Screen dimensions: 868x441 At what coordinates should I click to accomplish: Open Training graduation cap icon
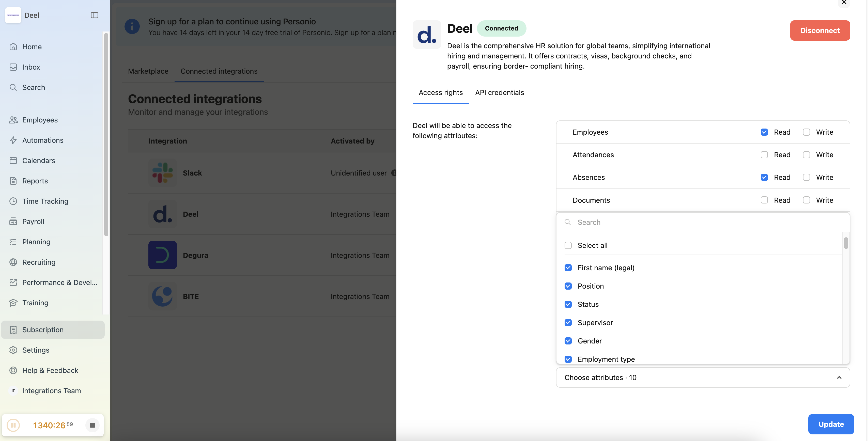click(x=13, y=303)
